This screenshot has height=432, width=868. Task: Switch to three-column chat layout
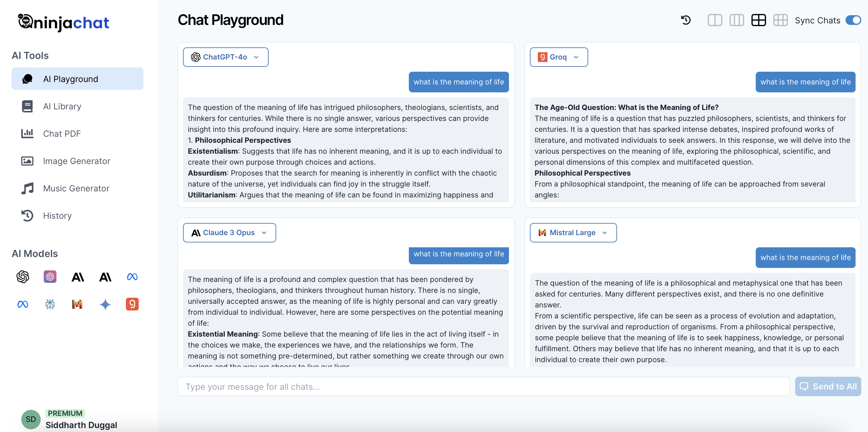(x=737, y=20)
